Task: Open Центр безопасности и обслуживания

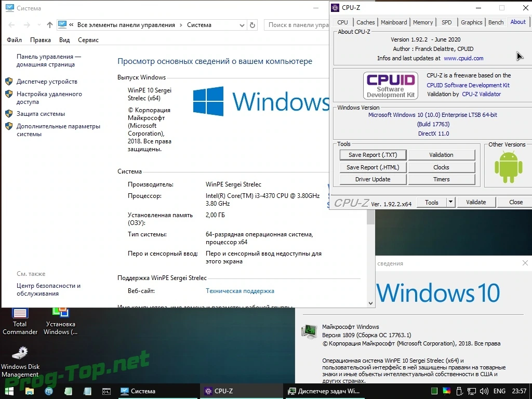Action: [48, 289]
